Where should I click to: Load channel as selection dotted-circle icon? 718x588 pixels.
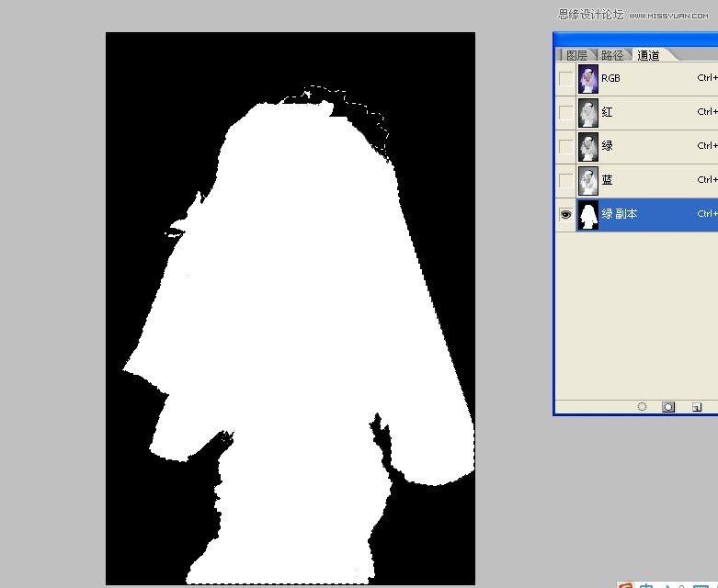(642, 407)
